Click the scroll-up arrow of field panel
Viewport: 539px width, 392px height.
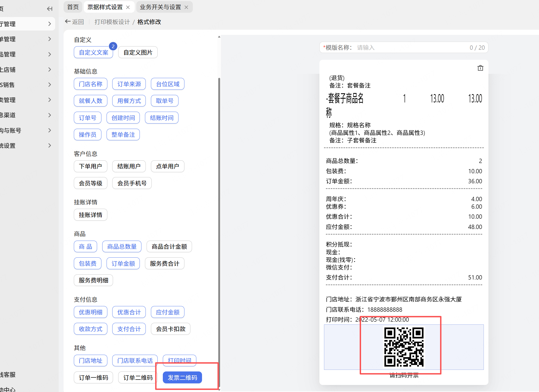pos(219,37)
